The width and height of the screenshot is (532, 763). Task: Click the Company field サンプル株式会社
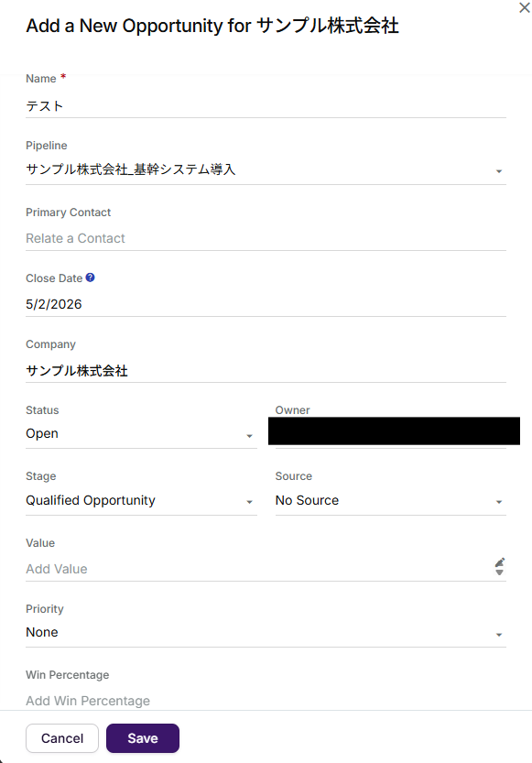click(266, 371)
